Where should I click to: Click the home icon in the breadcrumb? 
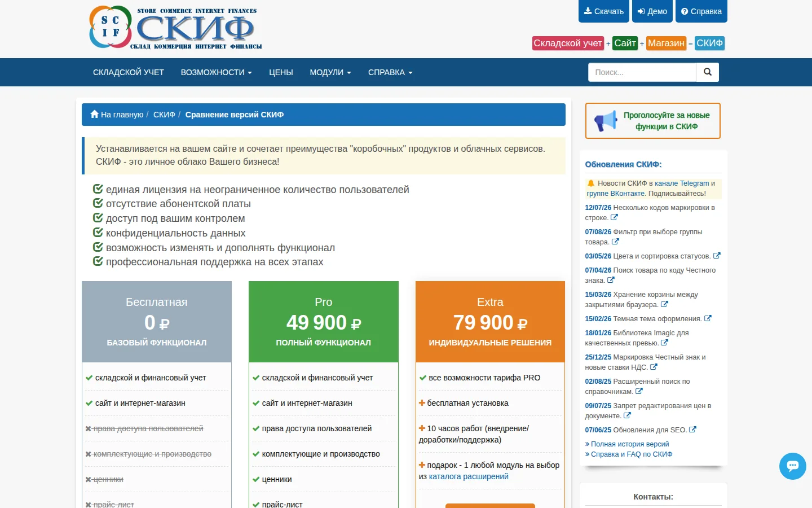(95, 114)
